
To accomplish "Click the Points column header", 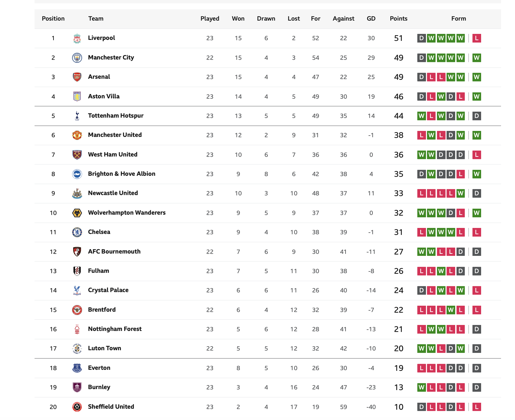I will pos(398,19).
